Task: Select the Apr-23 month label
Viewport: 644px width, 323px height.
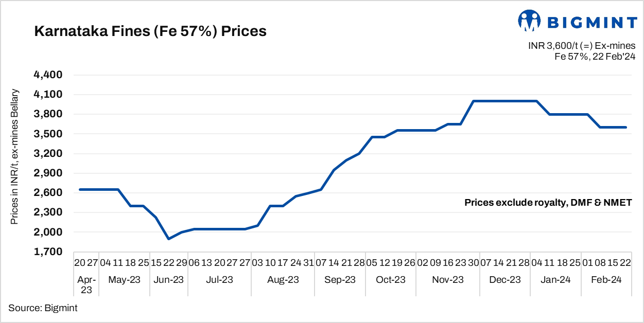Action: (85, 284)
